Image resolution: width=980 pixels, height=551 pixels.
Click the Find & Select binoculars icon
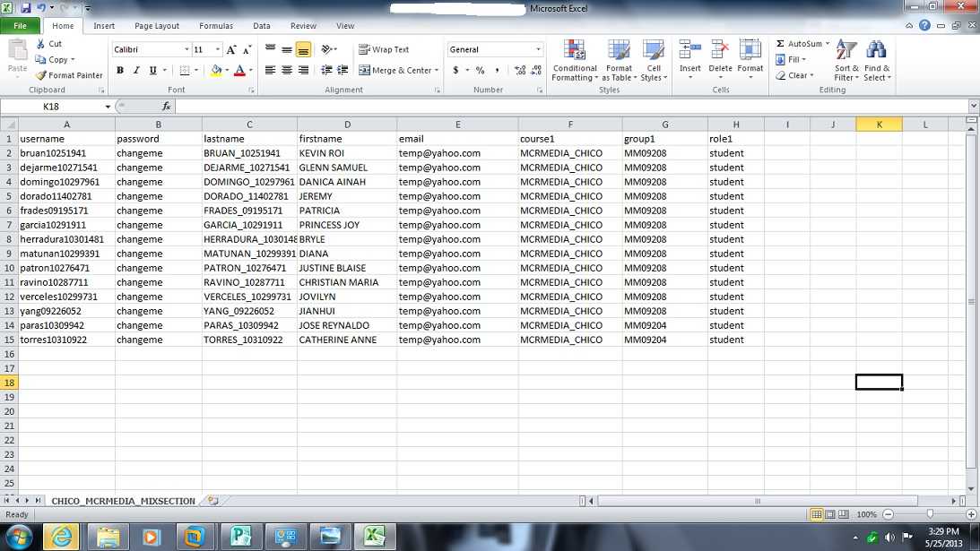[x=876, y=50]
